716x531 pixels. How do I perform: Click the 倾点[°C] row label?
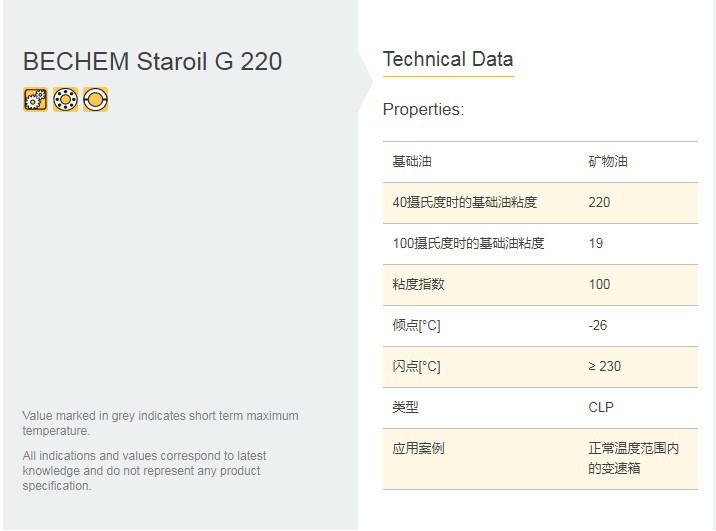click(416, 325)
